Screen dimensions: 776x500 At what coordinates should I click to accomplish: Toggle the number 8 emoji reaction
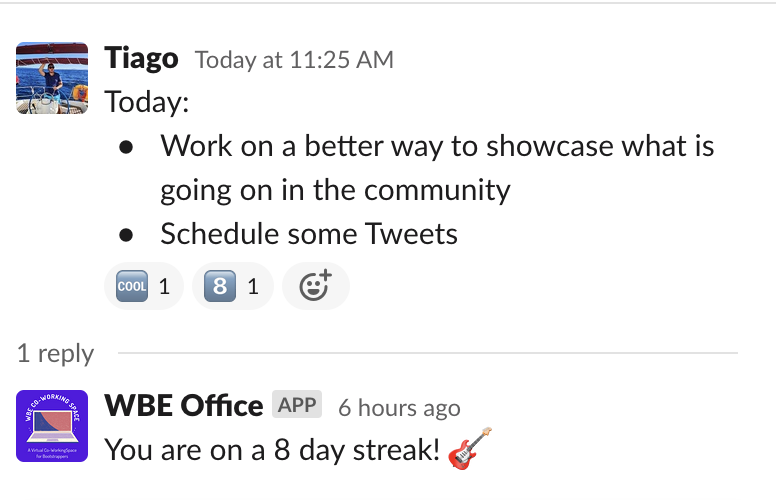pos(232,287)
